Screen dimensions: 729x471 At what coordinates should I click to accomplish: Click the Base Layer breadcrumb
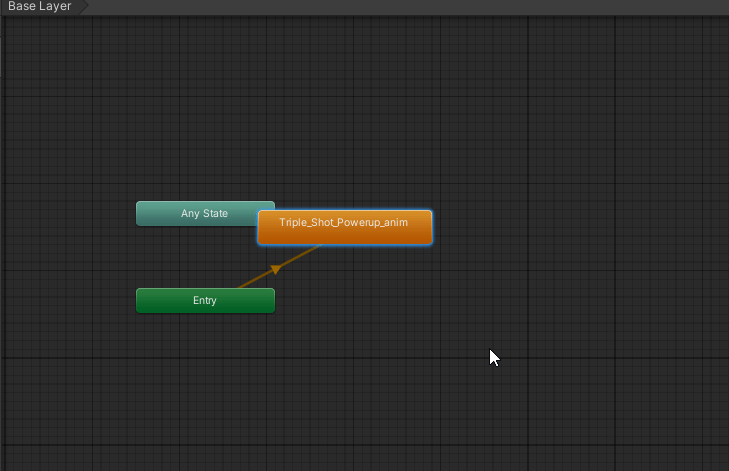coord(40,7)
